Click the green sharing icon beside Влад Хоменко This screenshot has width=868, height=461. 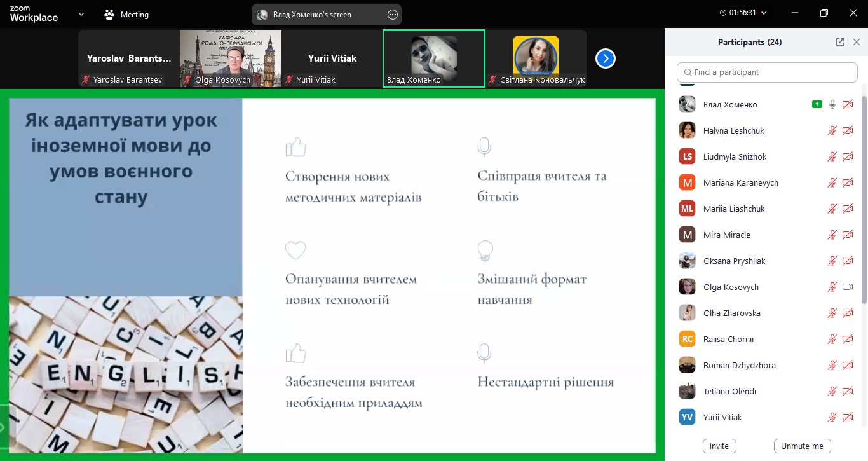817,104
